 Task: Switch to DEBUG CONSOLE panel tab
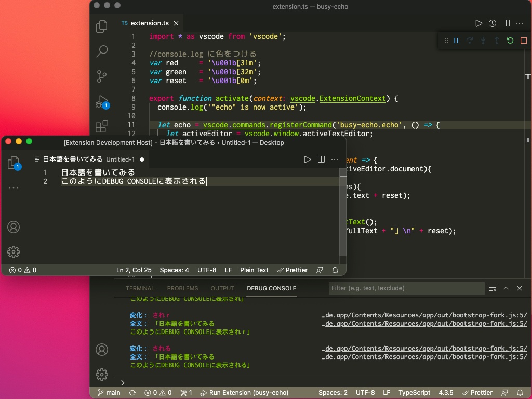pyautogui.click(x=271, y=288)
